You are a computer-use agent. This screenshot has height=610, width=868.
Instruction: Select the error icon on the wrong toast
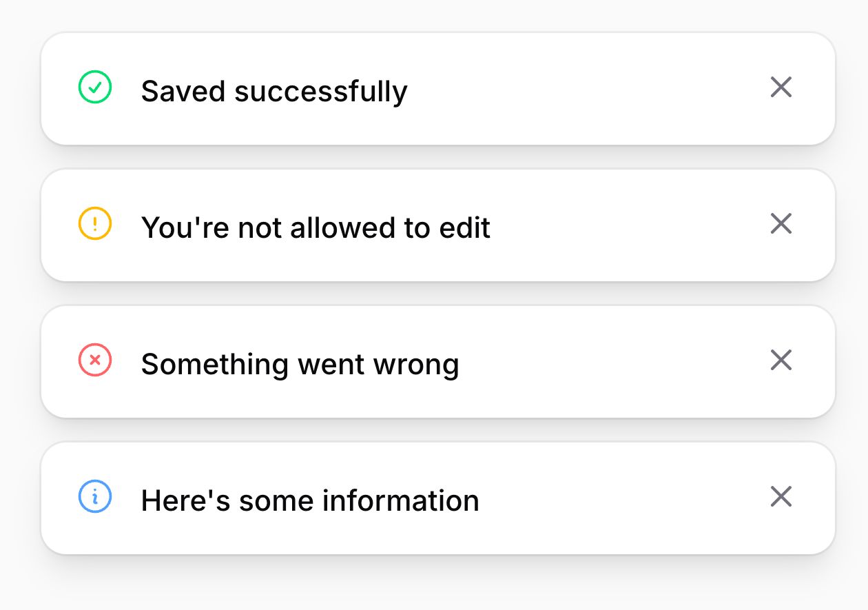tap(95, 361)
